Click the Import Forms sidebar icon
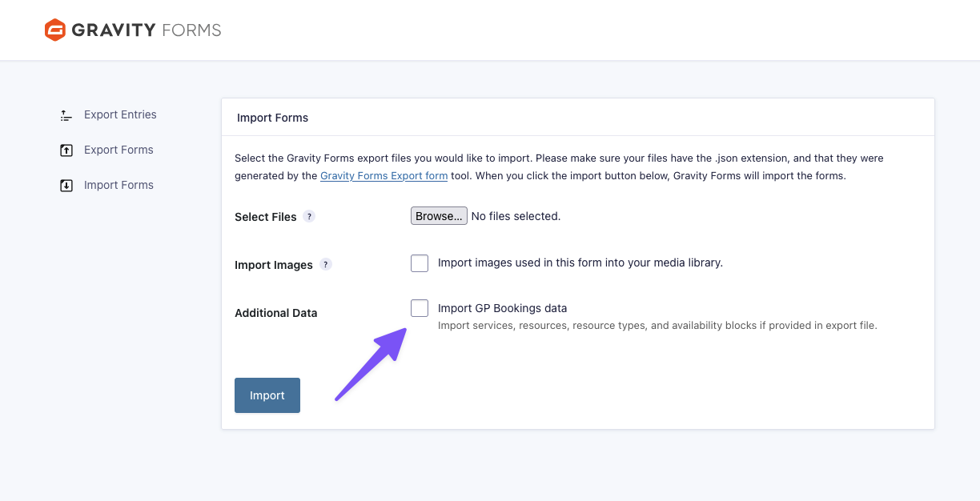This screenshot has width=980, height=501. click(x=66, y=186)
